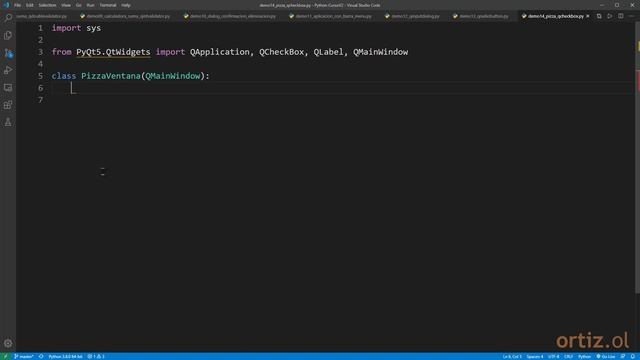Open the Testing flask icon

8,122
